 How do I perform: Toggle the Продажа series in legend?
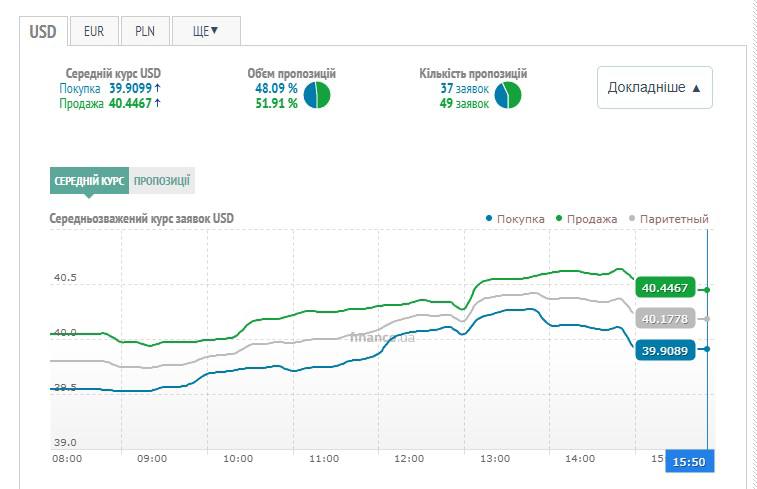586,219
